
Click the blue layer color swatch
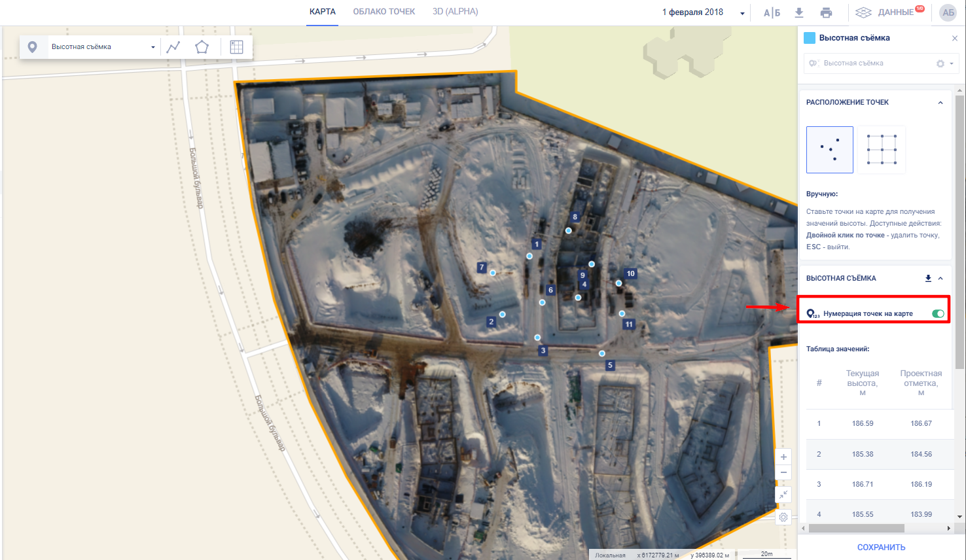click(x=810, y=38)
